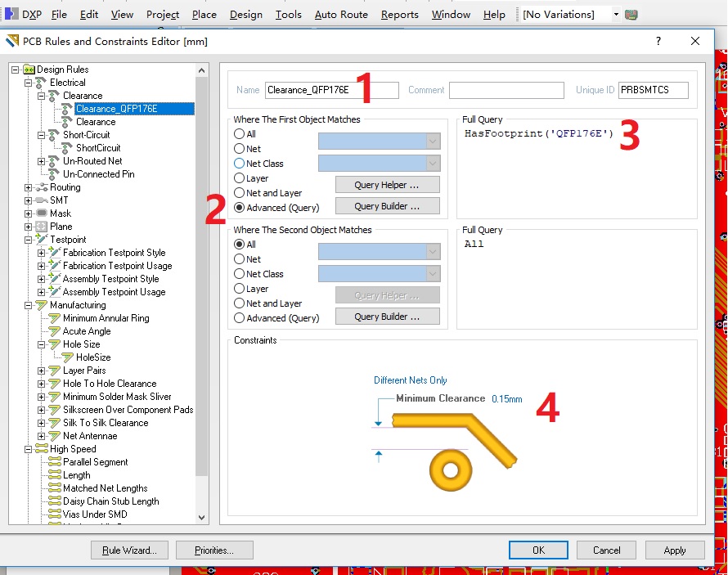Select Net Class for first object
This screenshot has height=575, width=728.
tap(239, 164)
